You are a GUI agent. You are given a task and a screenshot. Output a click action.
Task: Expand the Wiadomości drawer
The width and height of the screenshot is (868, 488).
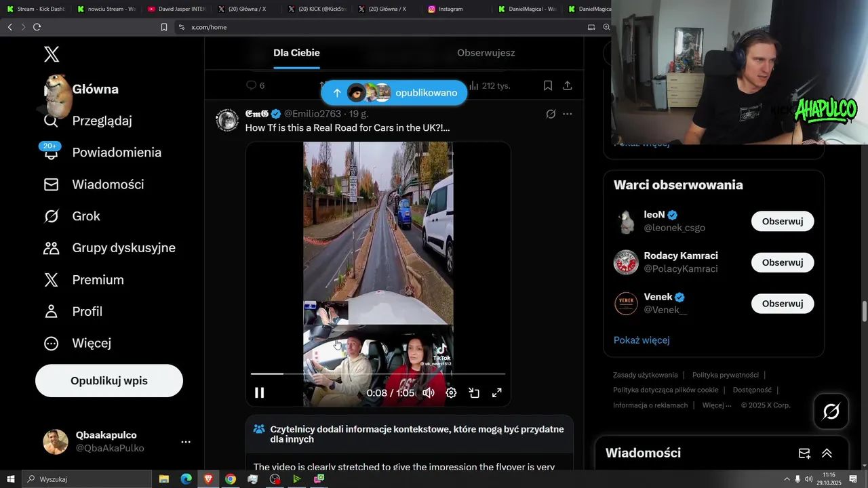(827, 453)
